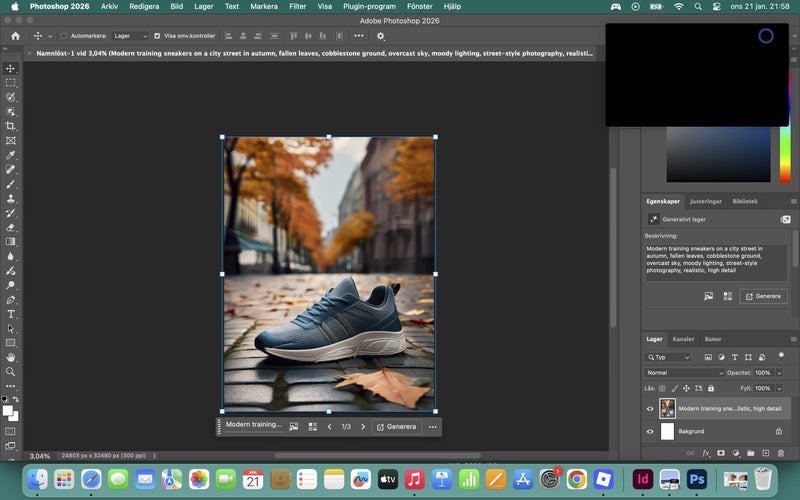This screenshot has width=800, height=500.
Task: Open the Home screen icon in options bar
Action: 15,36
